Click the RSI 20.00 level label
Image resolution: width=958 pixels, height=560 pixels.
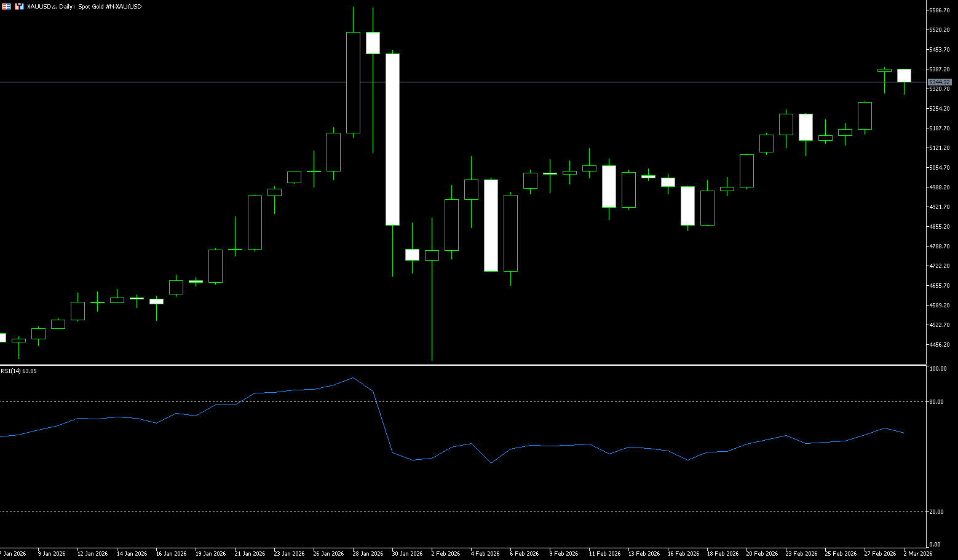click(937, 512)
